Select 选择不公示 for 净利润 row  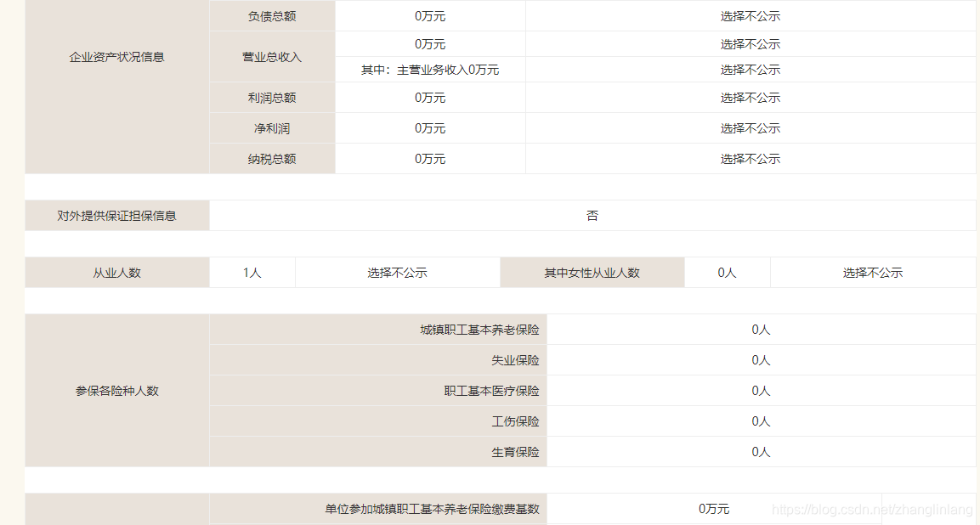click(x=751, y=128)
